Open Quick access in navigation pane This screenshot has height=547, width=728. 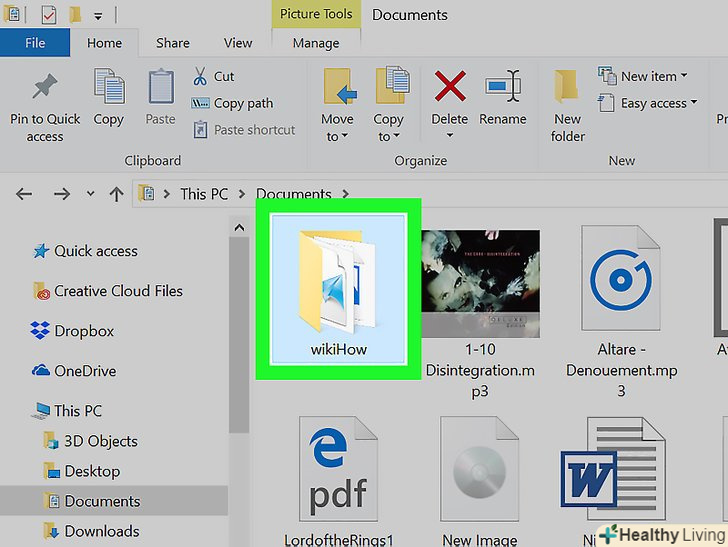pyautogui.click(x=96, y=251)
